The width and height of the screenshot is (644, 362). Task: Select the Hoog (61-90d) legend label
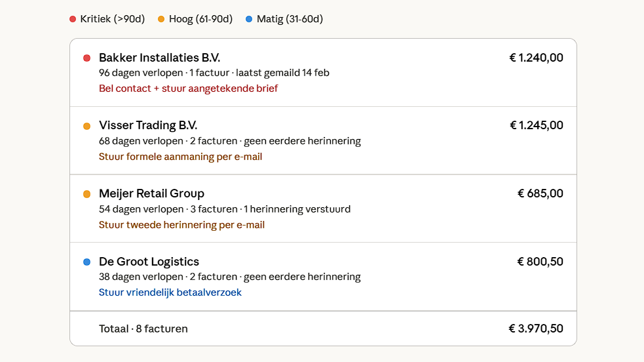tap(200, 19)
